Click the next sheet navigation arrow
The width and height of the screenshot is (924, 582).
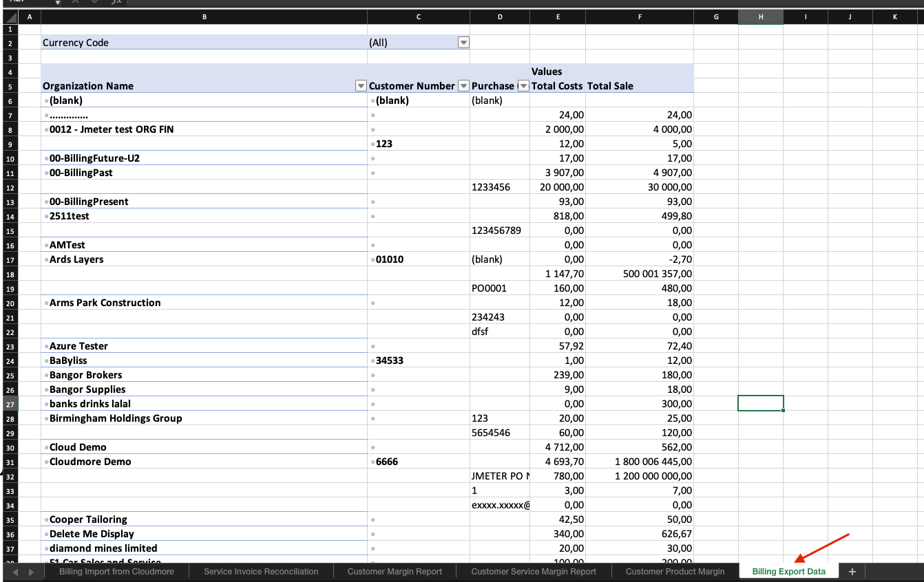[31, 572]
